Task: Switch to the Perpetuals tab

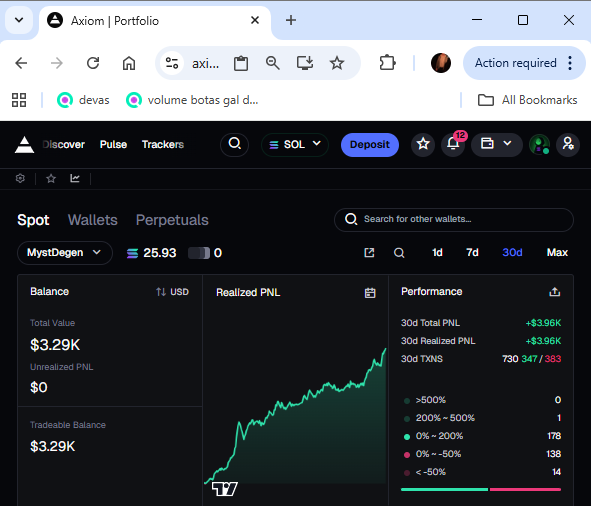Action: (172, 220)
